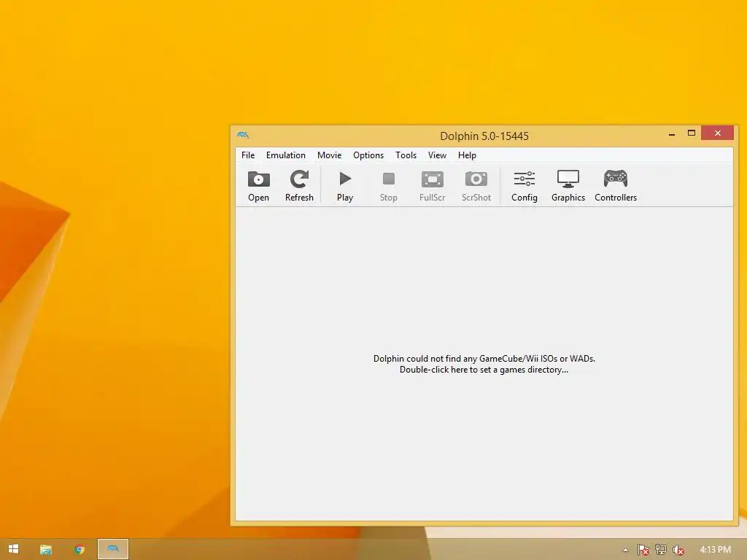Open Chrome from the taskbar
Screen dimensions: 747x560
(x=80, y=550)
